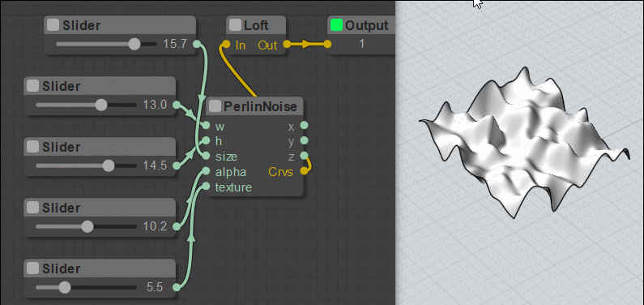Click the Loft In input port
644x305 pixels.
[x=226, y=44]
